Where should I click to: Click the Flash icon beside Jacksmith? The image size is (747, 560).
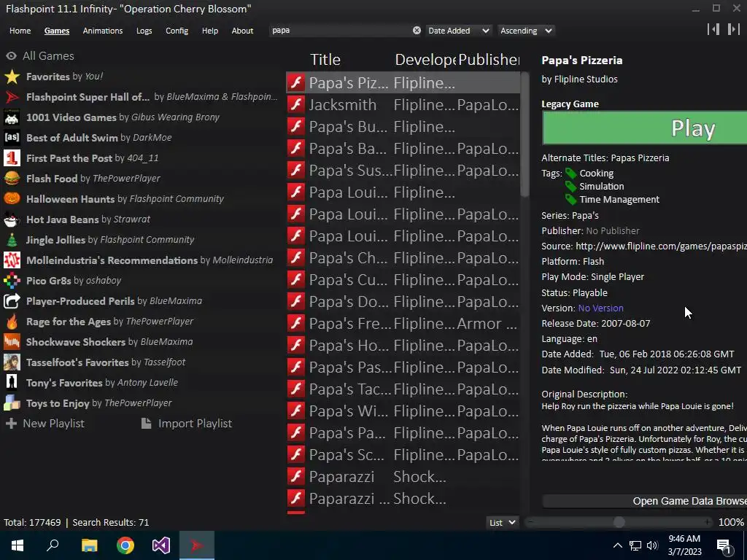point(296,105)
